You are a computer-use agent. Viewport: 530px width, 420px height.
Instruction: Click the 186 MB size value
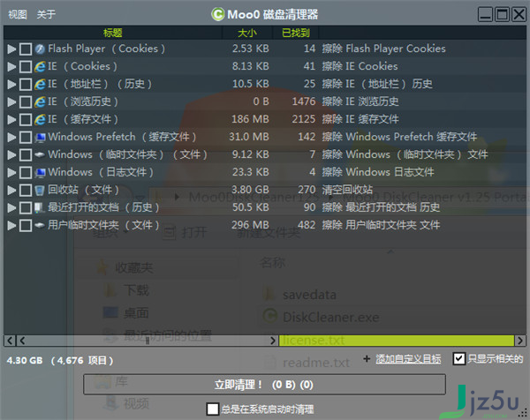click(x=250, y=119)
